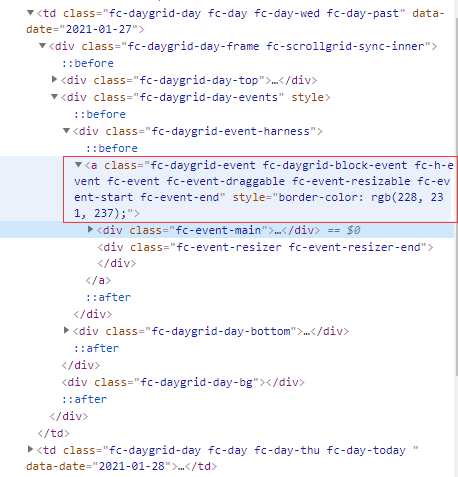Image resolution: width=458 pixels, height=477 pixels.
Task: Click the fc-daygrid-day-events style attribute
Action: click(x=307, y=97)
